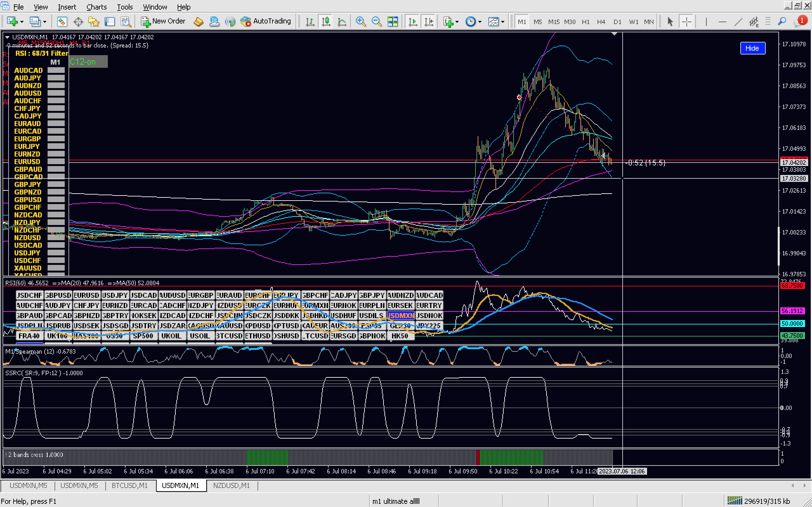Toggle AutoTrading on or off

tap(266, 22)
